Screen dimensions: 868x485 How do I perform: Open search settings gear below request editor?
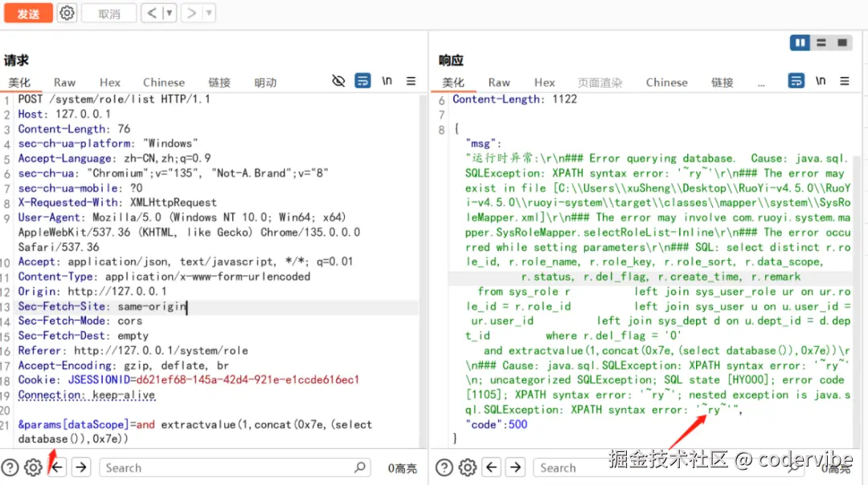click(x=33, y=468)
